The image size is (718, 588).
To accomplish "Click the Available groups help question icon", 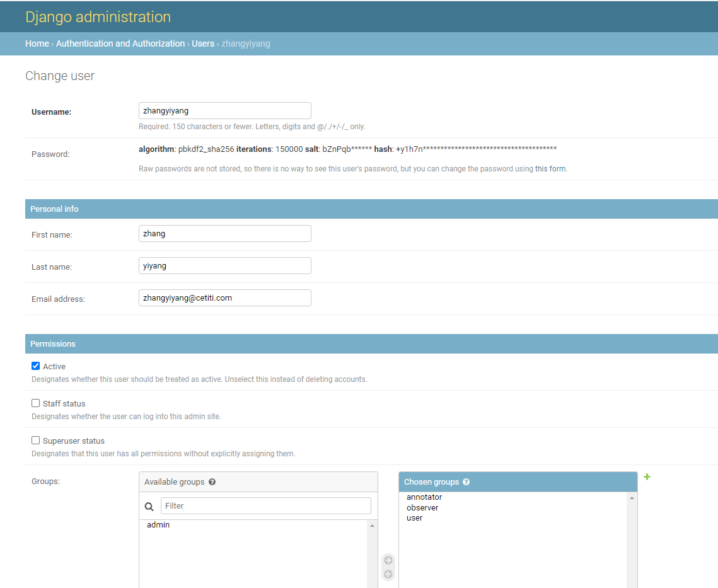I will [212, 481].
